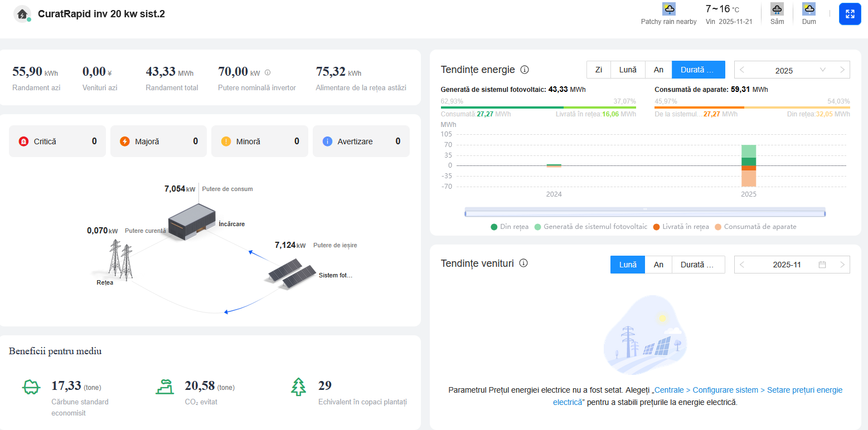The height and width of the screenshot is (430, 868).
Task: Click the info icon beside Tendințe energie
Action: (x=524, y=70)
